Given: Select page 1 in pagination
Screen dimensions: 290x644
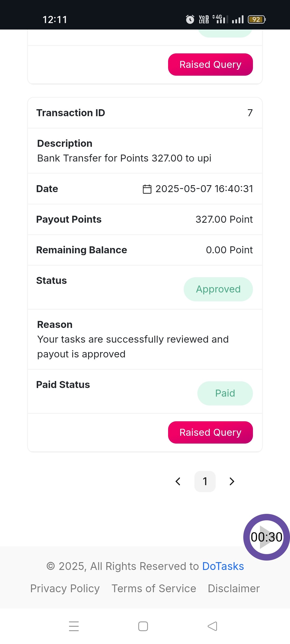Looking at the screenshot, I should click(205, 481).
